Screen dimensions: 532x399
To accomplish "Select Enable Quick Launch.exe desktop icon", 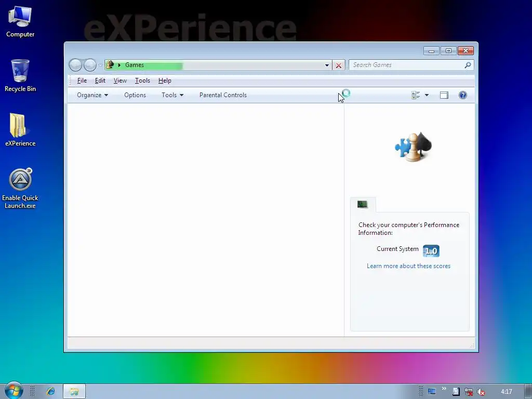I will click(20, 188).
